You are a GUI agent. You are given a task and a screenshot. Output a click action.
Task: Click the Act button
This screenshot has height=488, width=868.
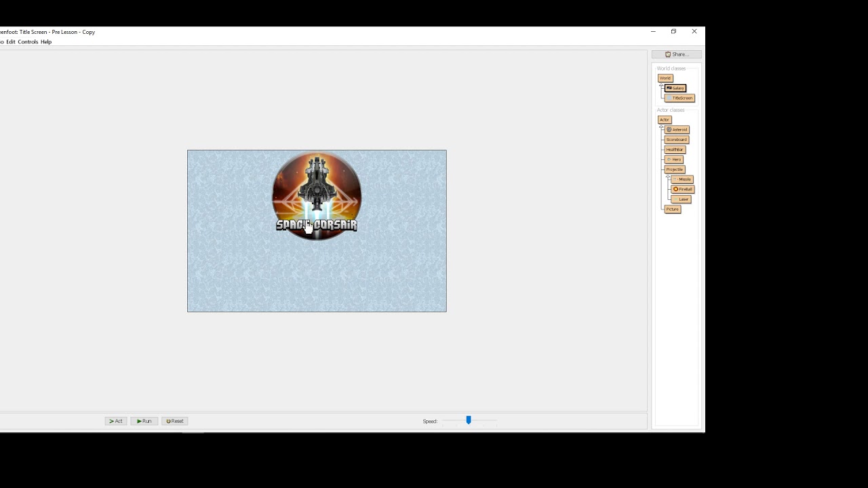click(x=116, y=421)
